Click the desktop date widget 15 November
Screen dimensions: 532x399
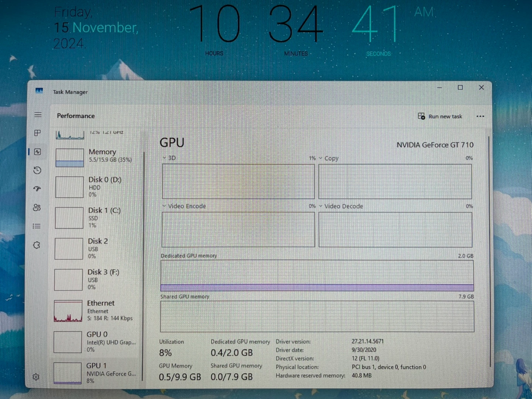pos(96,28)
